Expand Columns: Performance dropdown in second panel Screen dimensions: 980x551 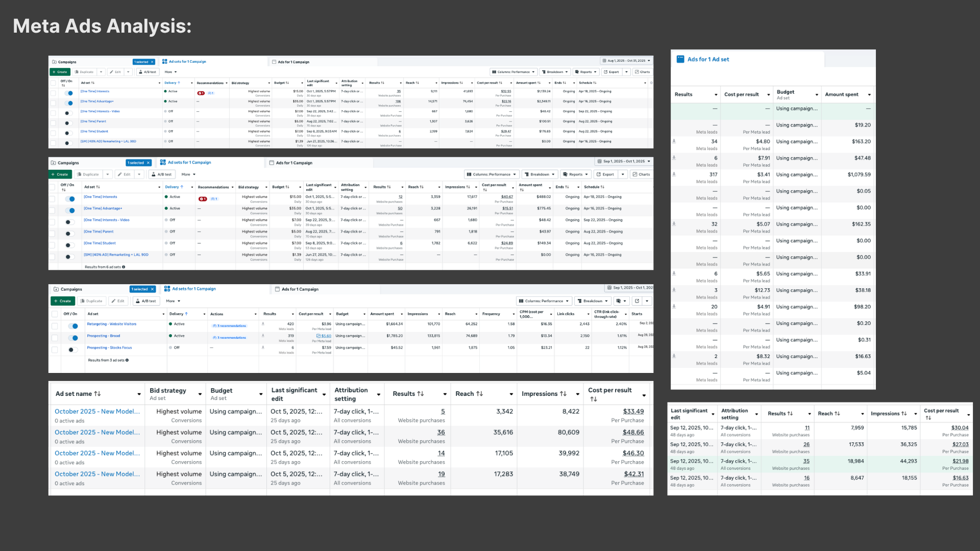point(492,174)
